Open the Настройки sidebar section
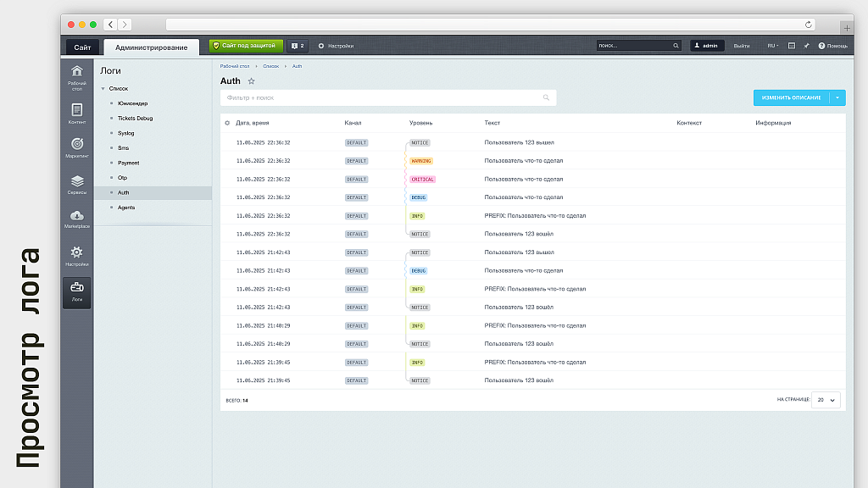 tap(76, 256)
